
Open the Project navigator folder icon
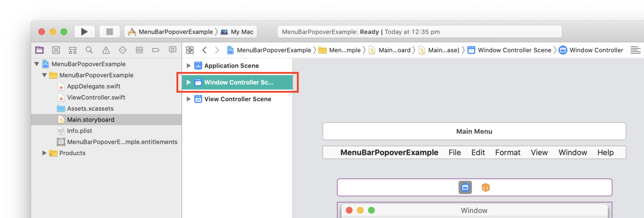39,50
